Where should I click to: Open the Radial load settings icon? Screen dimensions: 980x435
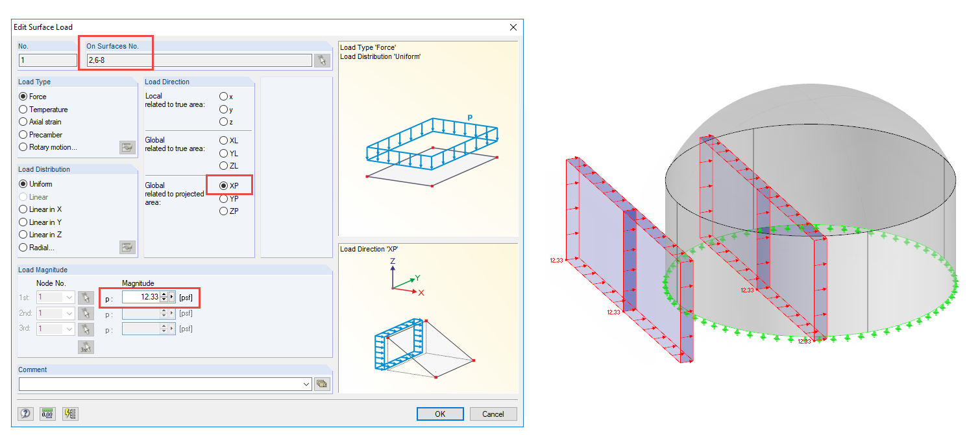click(127, 247)
